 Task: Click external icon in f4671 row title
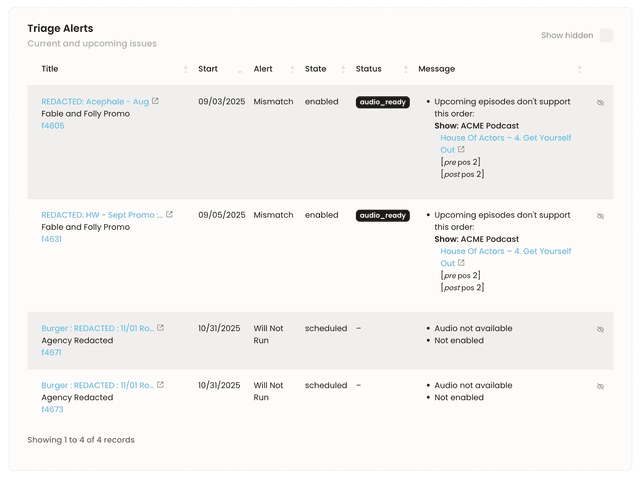click(x=160, y=328)
